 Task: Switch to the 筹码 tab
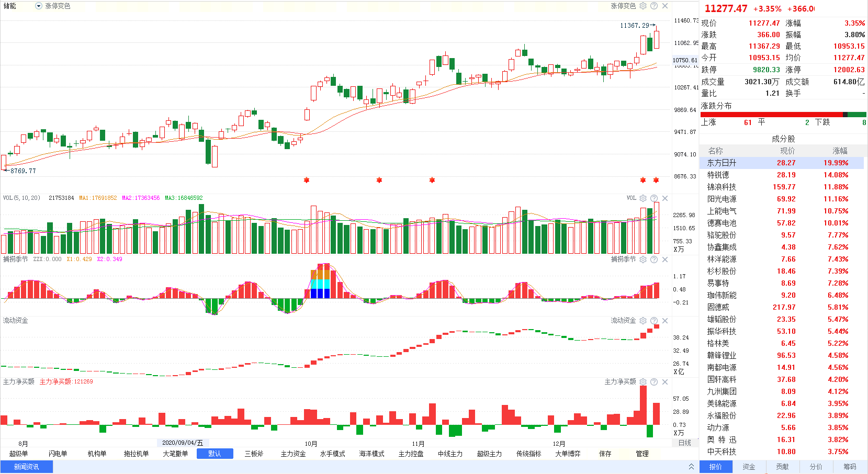[850, 467]
